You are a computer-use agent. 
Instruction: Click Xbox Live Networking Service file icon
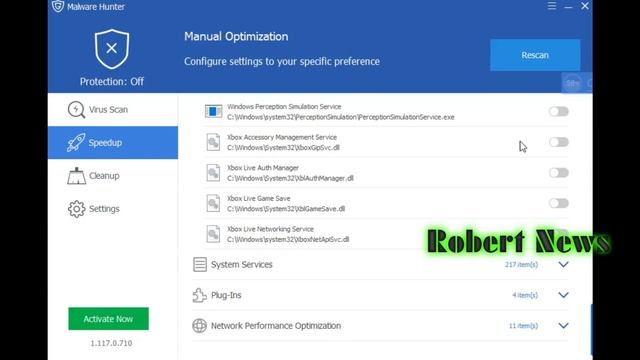pyautogui.click(x=213, y=234)
